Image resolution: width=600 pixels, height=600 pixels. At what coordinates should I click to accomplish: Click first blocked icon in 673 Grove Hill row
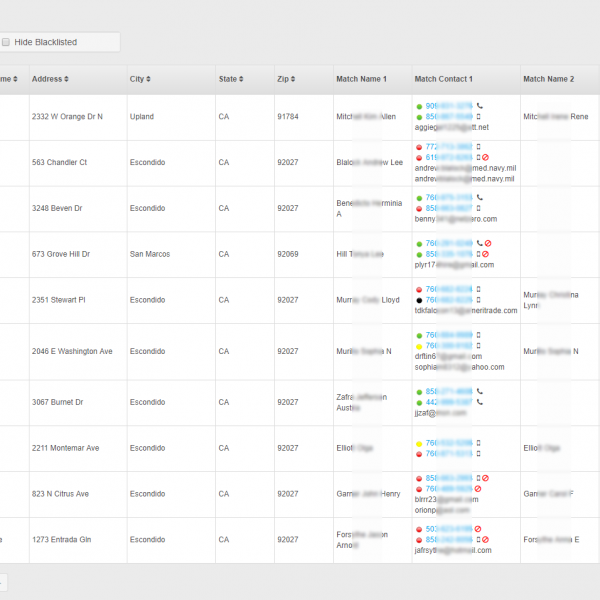pos(488,243)
